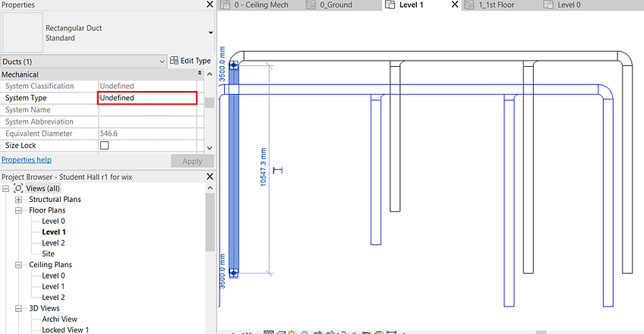This screenshot has width=644, height=334.
Task: Toggle the Size Lock checkbox
Action: pyautogui.click(x=104, y=145)
